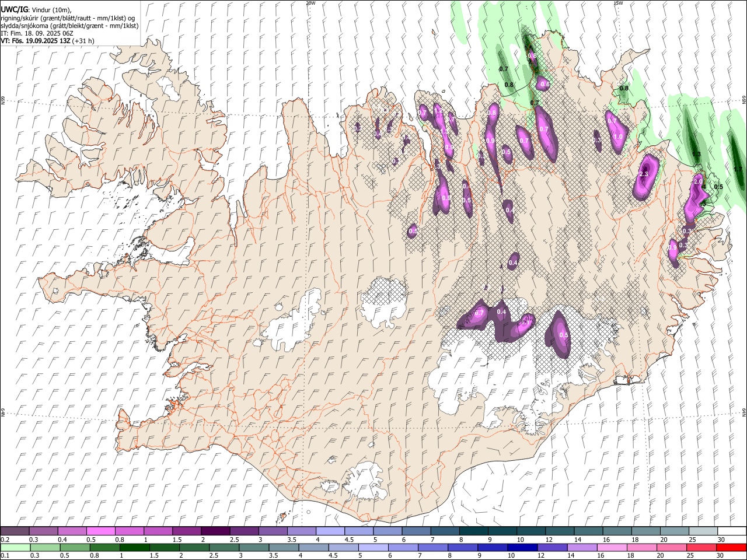Pick bright red lower-row swatch right of 30
Viewport: 747px width, 560px height.
tap(732, 547)
